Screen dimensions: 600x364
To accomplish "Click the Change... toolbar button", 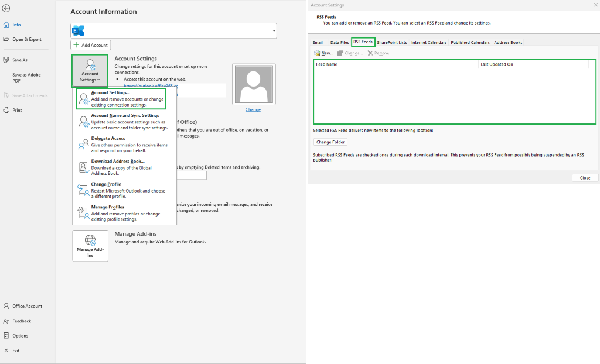I will pos(350,53).
